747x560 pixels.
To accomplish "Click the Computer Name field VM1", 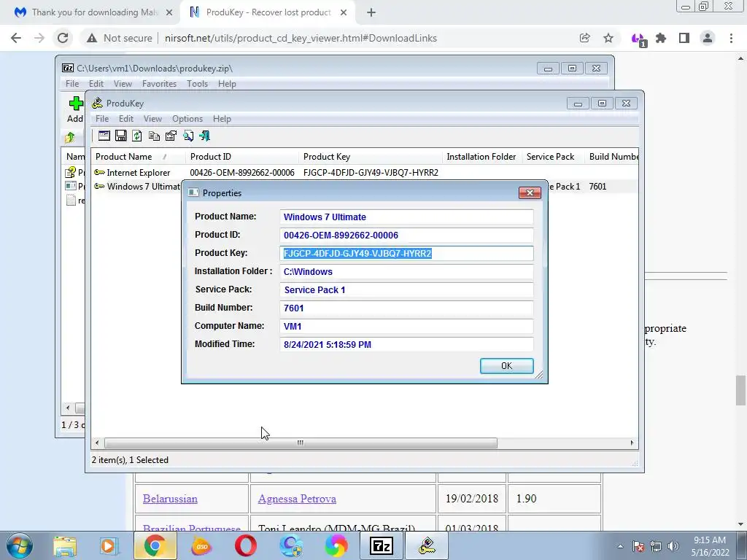I will tap(406, 326).
